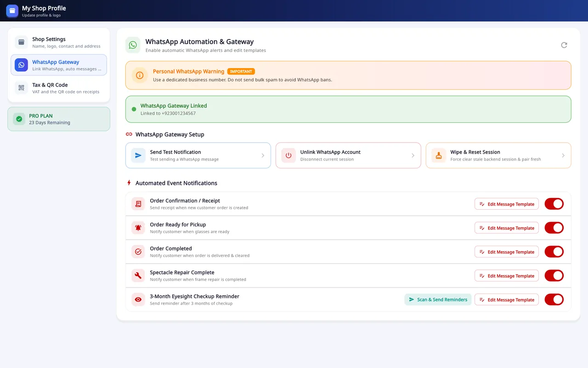The image size is (588, 368).
Task: Click the WhatsApp icon in sidebar
Action: tap(21, 65)
